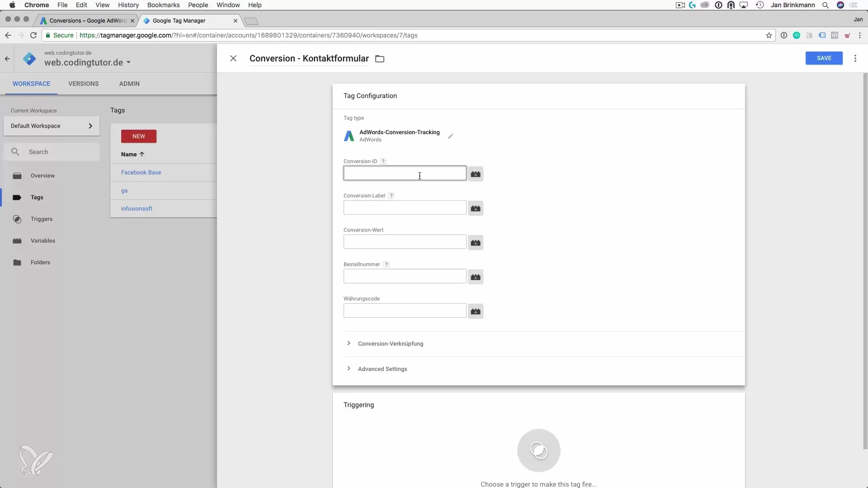Sort tags by Name column
The image size is (868, 488).
[x=132, y=155]
